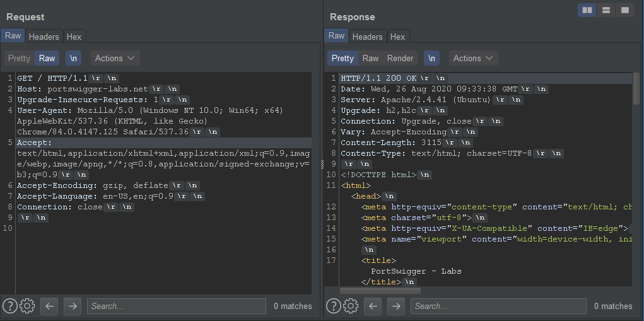This screenshot has width=644, height=321.
Task: Open Request panel help icon
Action: point(10,306)
